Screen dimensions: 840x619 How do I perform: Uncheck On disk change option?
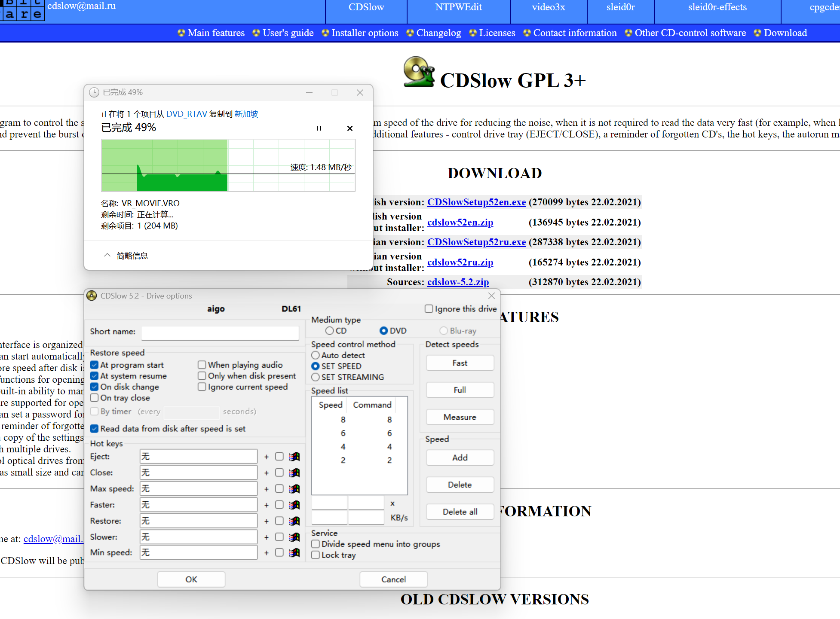click(x=95, y=387)
